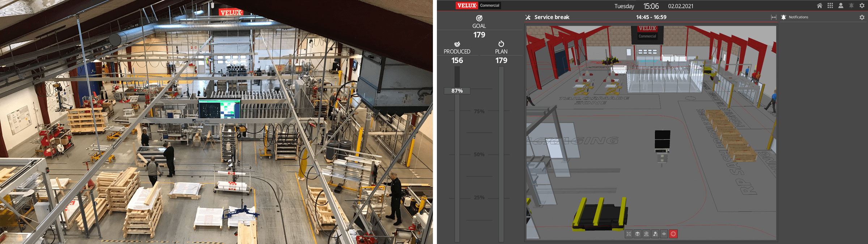
Task: Click the 87% produced progress marker
Action: click(x=457, y=91)
